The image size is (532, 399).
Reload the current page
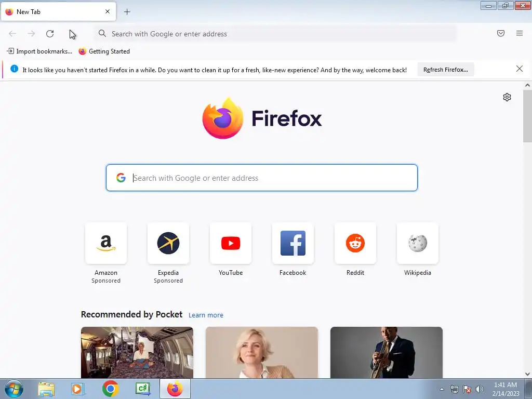(x=50, y=34)
